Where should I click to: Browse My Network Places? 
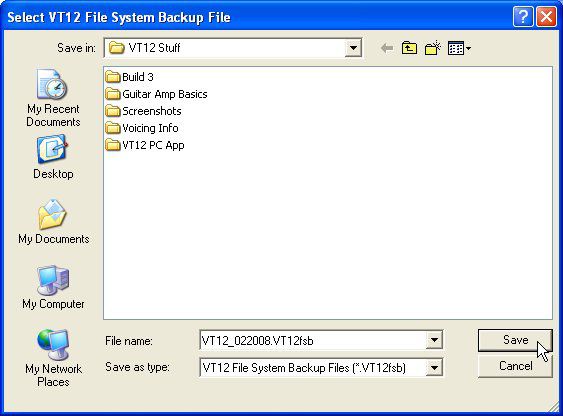(x=53, y=358)
